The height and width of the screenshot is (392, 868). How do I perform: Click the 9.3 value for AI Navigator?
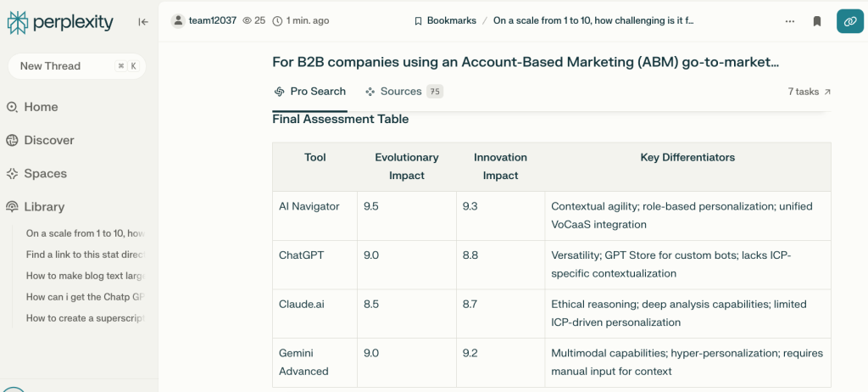pyautogui.click(x=470, y=206)
